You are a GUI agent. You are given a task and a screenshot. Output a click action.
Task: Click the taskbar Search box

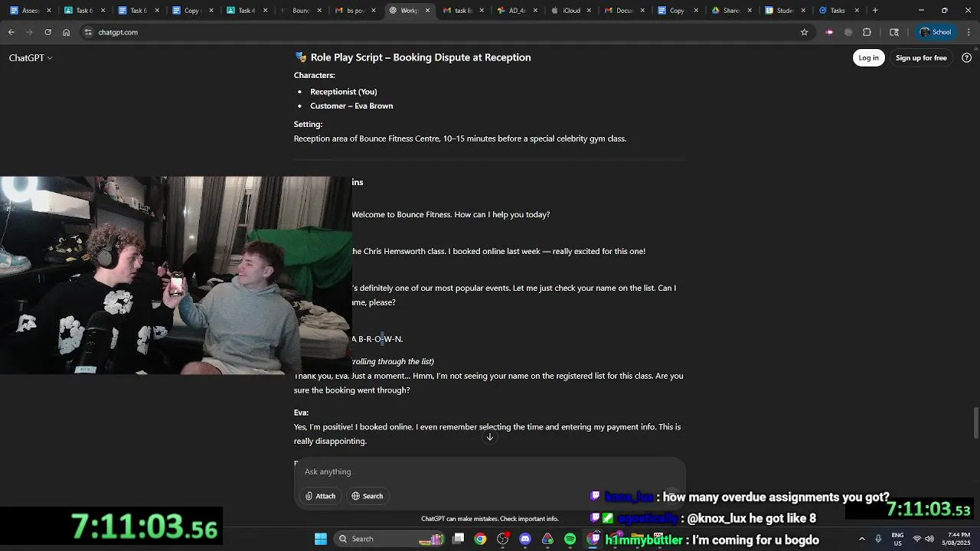tap(390, 539)
